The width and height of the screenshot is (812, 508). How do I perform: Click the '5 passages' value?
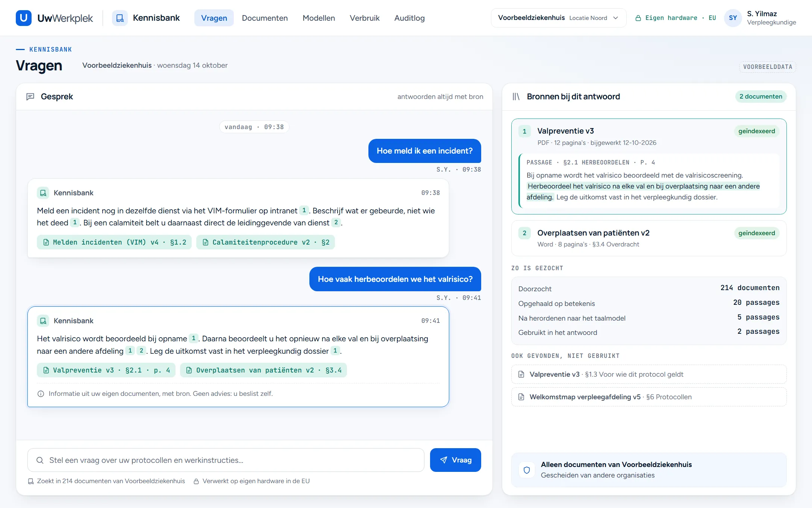pyautogui.click(x=758, y=317)
